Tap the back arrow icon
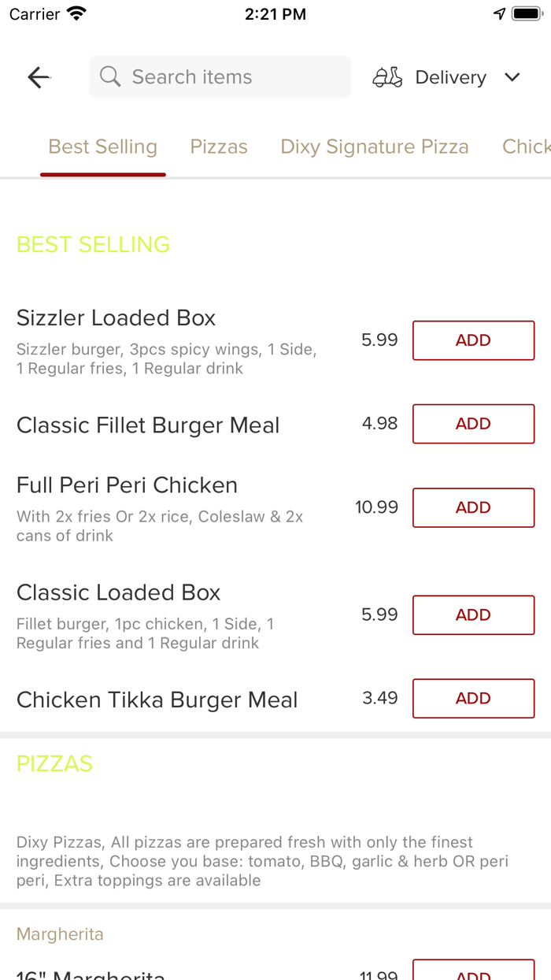The image size is (551, 980). click(x=38, y=76)
